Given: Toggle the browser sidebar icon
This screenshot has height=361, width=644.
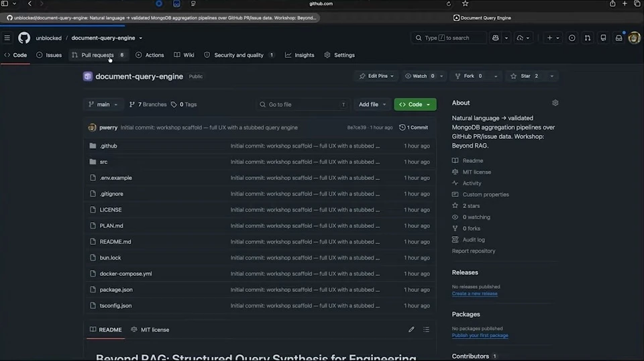Looking at the screenshot, I should point(5,4).
